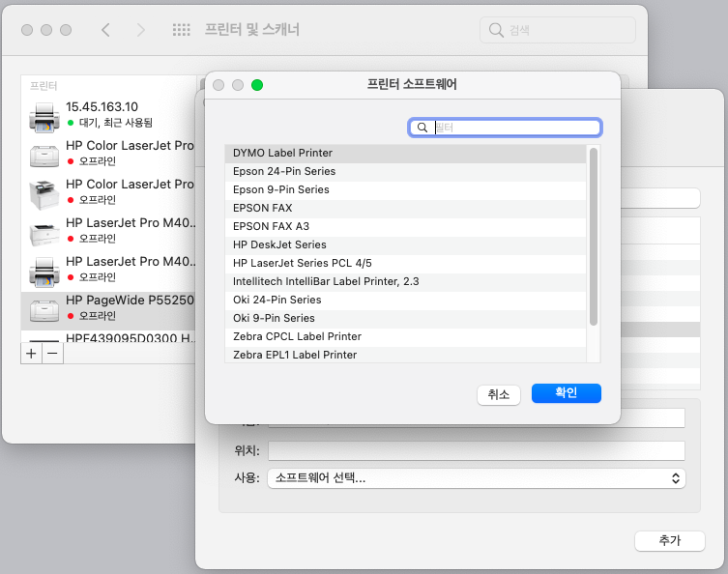Select Intellitech IntelliBar Label Printer, 2.3
Image resolution: width=728 pixels, height=574 pixels.
pyautogui.click(x=405, y=281)
